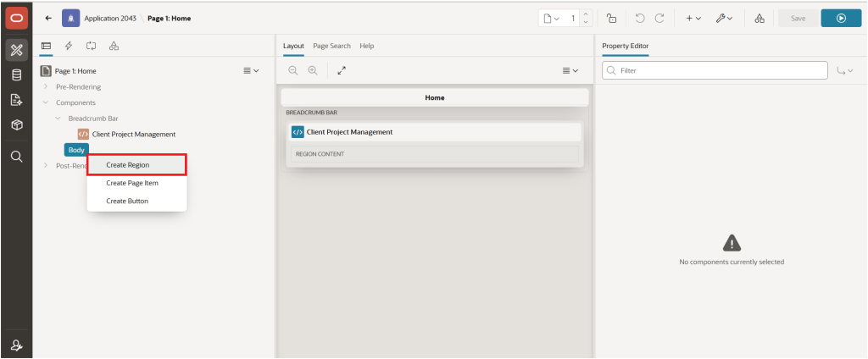Switch to the Processing tab icon
Screen dimensions: 868x359
[92, 46]
